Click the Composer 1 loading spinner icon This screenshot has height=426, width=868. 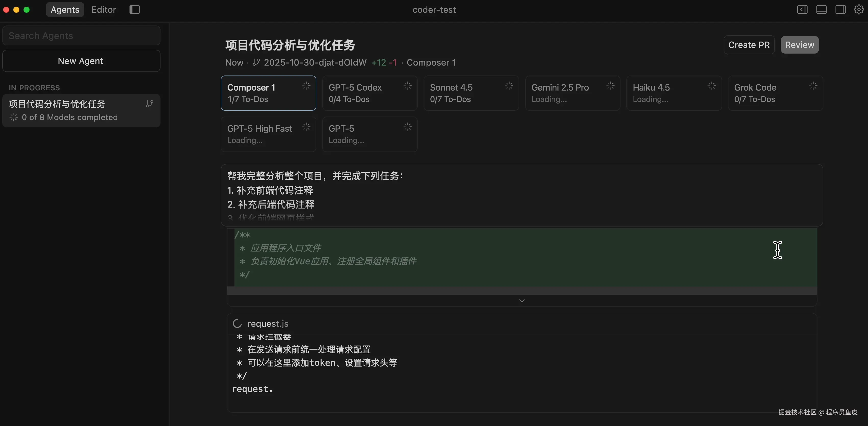(x=306, y=86)
